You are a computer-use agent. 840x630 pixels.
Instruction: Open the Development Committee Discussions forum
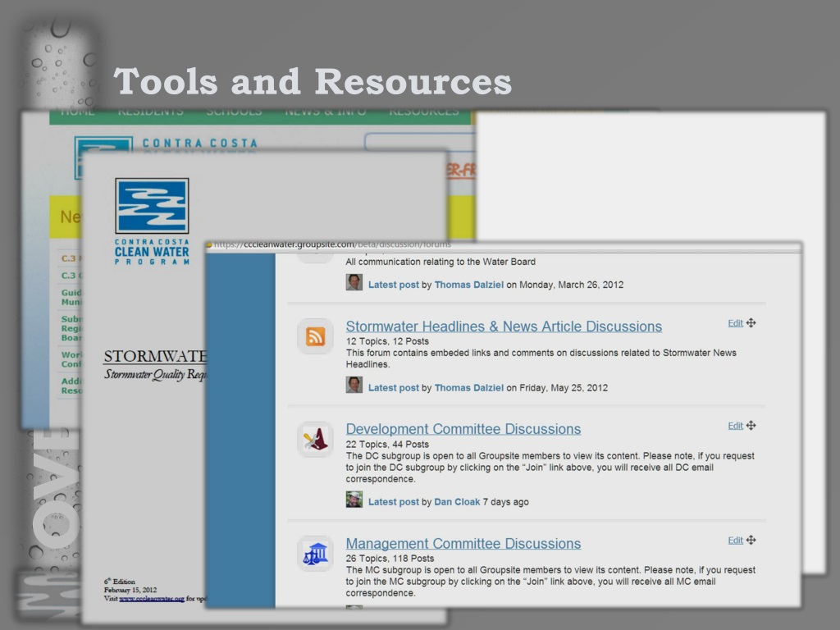coord(463,429)
